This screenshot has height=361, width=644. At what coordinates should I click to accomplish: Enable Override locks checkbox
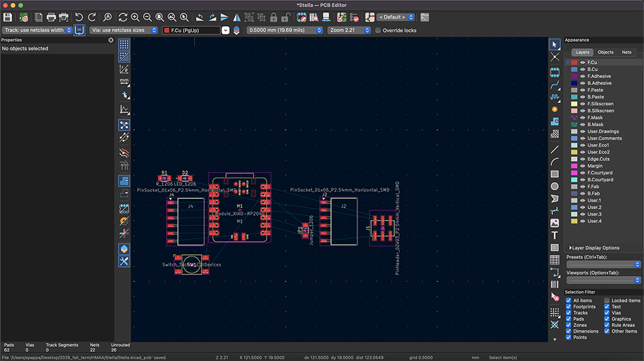378,30
